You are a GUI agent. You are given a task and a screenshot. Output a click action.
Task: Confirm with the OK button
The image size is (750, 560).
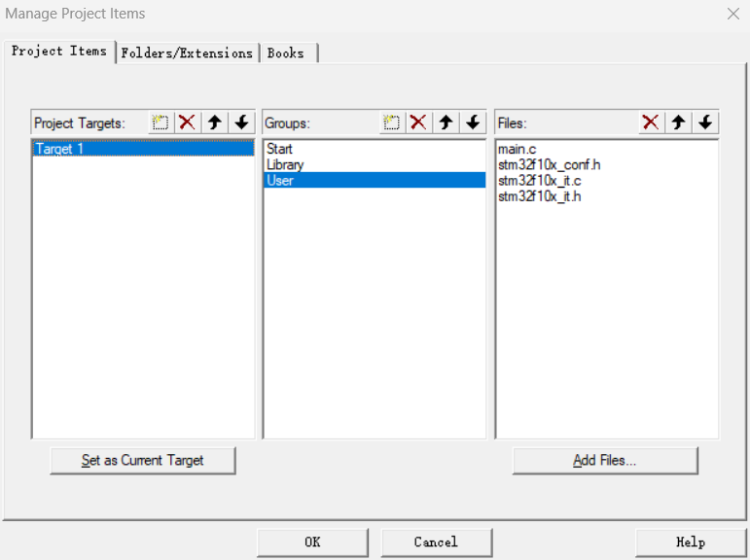(312, 542)
